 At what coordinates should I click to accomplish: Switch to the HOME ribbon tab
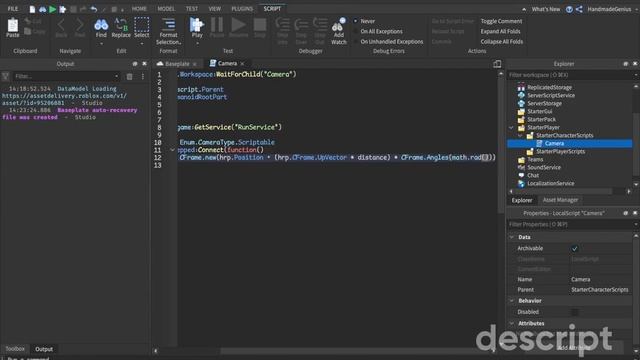pyautogui.click(x=139, y=9)
